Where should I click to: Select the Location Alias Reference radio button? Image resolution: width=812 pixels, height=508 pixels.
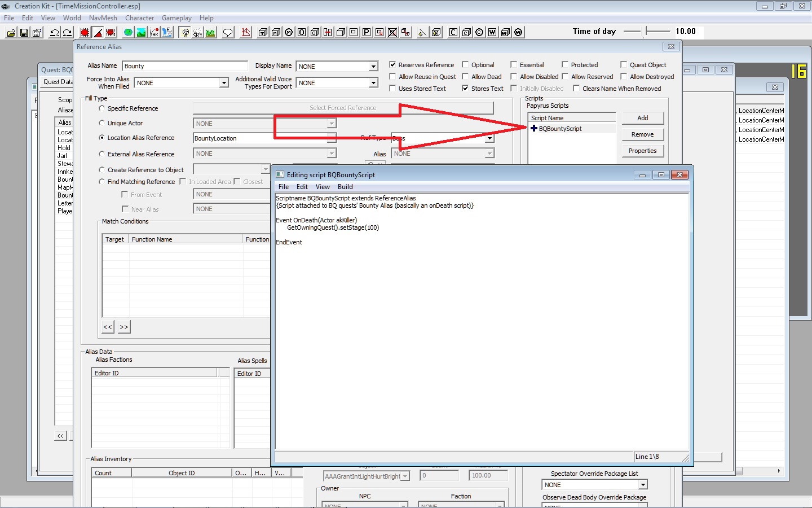pos(102,137)
